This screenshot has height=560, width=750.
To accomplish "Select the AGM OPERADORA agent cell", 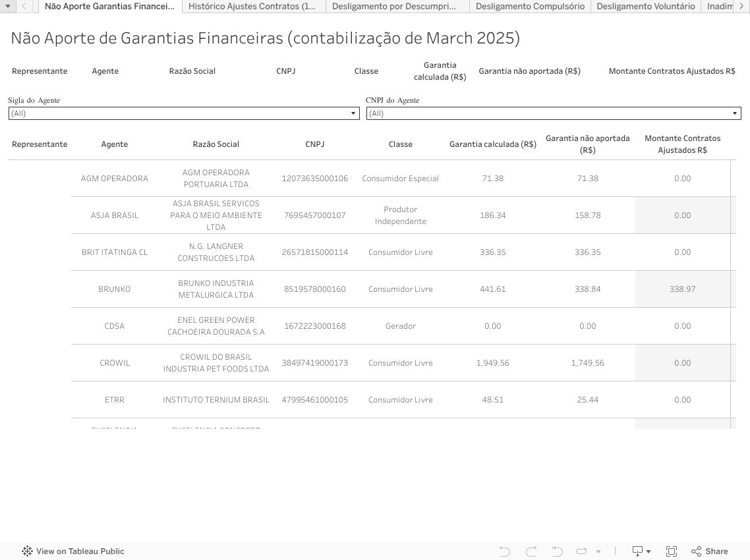I will [x=114, y=179].
